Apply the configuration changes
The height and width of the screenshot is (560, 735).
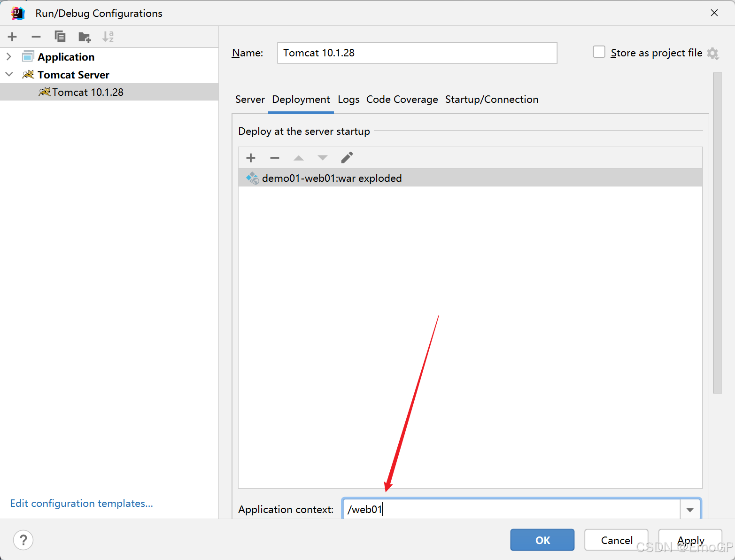pos(690,540)
